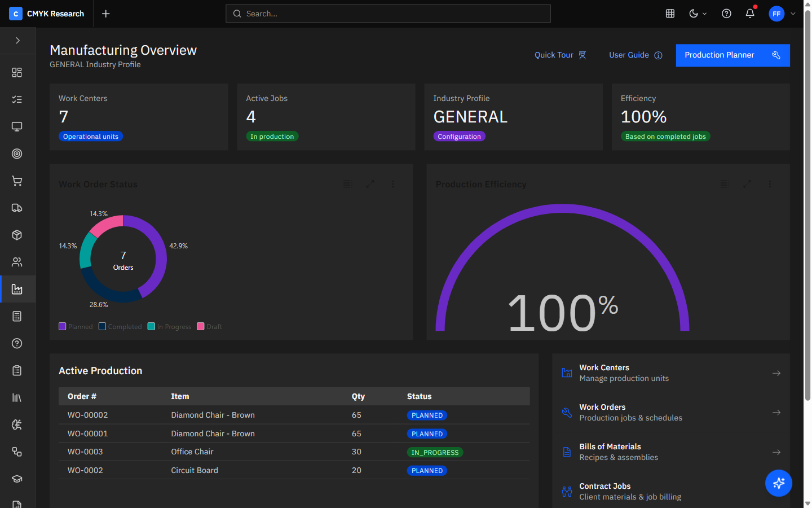The width and height of the screenshot is (812, 508).
Task: Open the monitor screen icon in sidebar
Action: pos(17,126)
